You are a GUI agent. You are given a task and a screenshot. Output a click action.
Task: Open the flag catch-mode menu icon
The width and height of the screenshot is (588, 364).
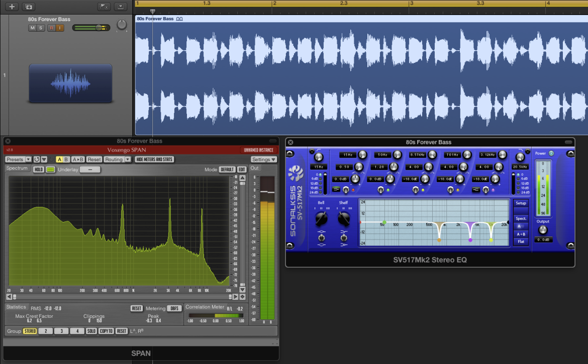coord(104,7)
